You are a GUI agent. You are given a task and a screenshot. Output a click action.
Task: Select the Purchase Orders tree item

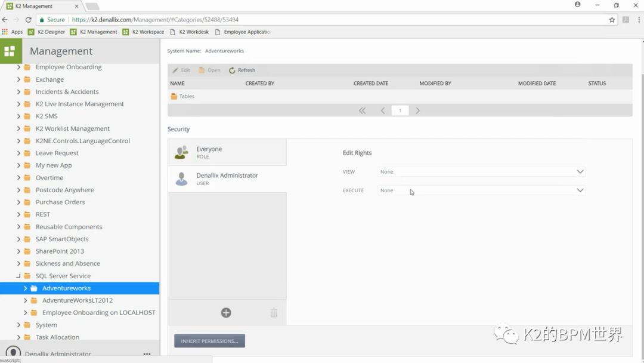(x=60, y=202)
